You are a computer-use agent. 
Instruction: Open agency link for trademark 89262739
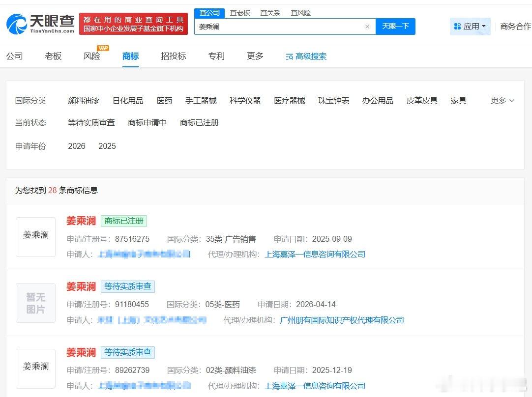coord(315,386)
